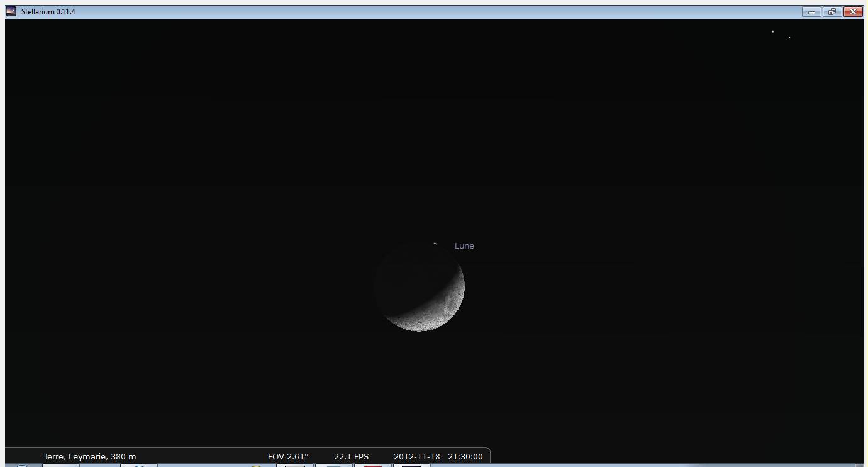Click the date "2012-11-18" in the status bar

click(417, 457)
